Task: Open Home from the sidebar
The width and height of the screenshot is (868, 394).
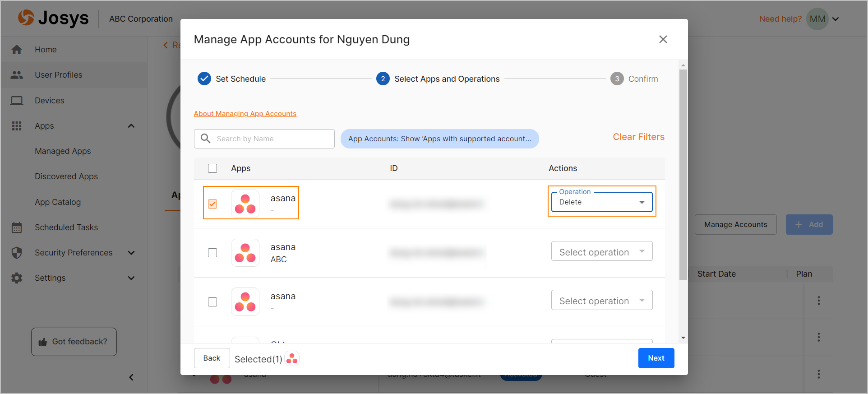Action: 46,50
